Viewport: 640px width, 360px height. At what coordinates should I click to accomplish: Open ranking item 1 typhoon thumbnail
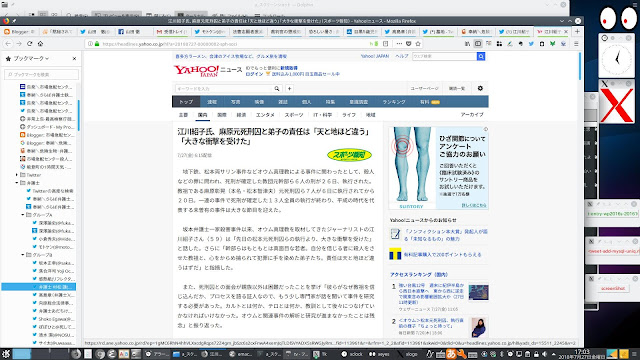[478, 293]
